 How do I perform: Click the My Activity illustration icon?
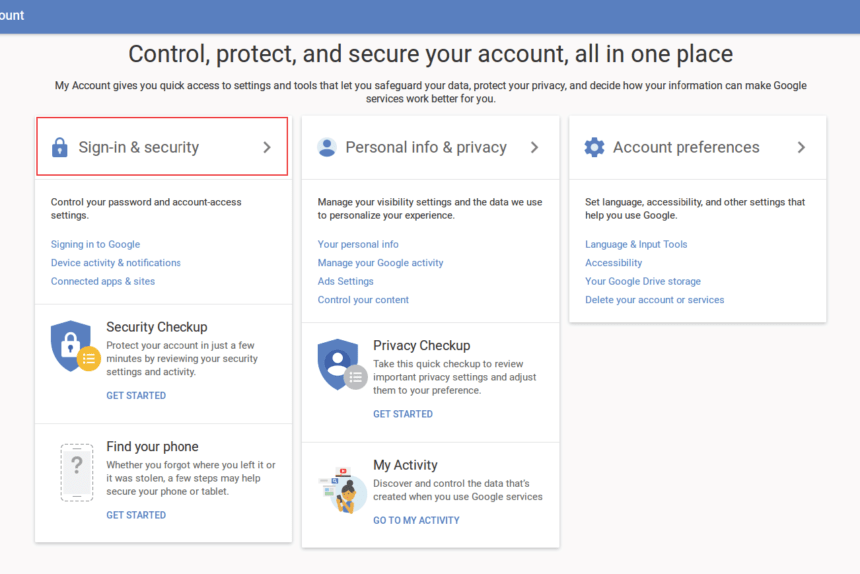[341, 489]
